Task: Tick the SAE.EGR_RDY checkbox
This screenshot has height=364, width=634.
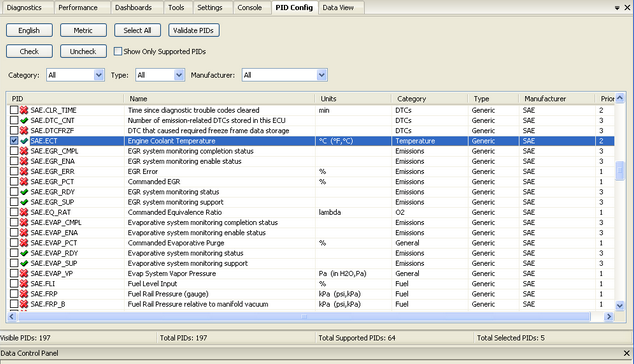Action: pyautogui.click(x=14, y=192)
